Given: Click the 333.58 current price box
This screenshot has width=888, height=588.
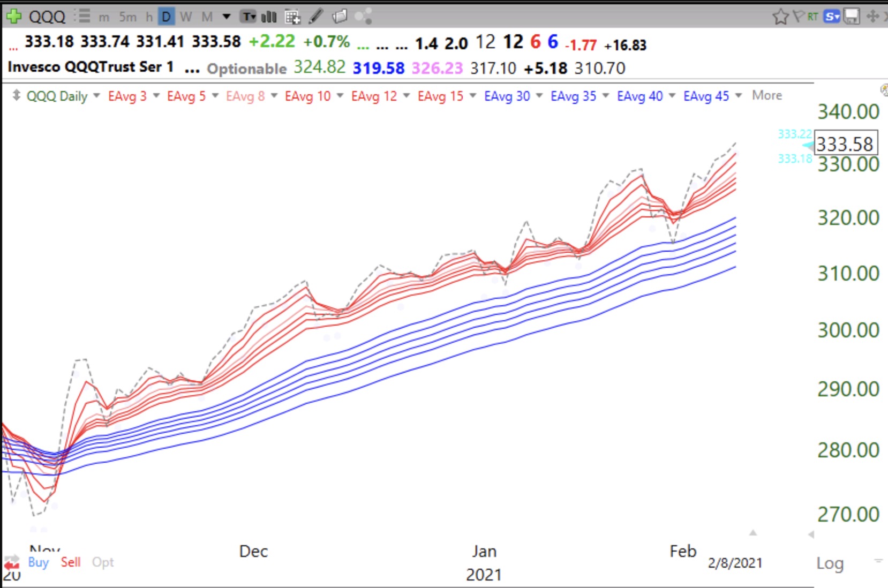Looking at the screenshot, I should click(x=846, y=144).
